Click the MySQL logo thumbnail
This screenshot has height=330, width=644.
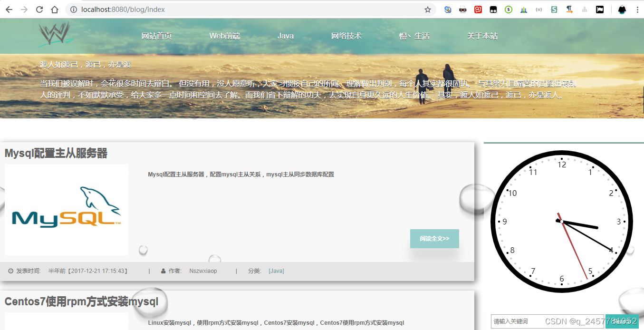tap(67, 210)
